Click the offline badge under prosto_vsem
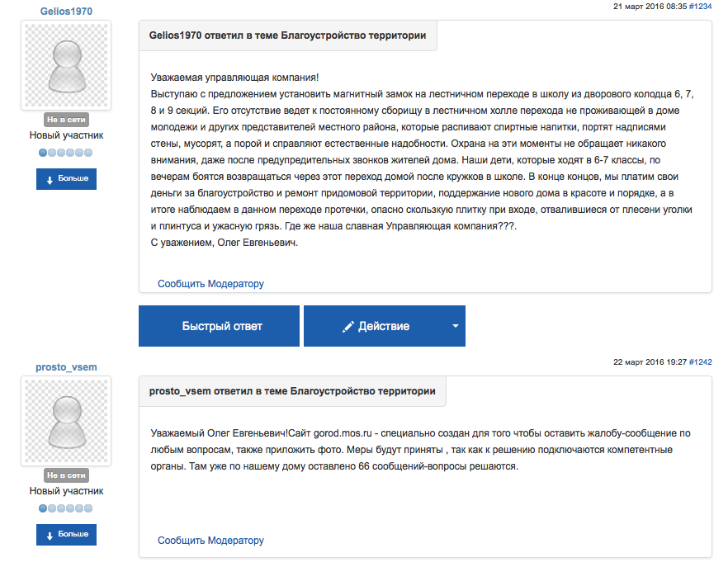 pyautogui.click(x=66, y=475)
